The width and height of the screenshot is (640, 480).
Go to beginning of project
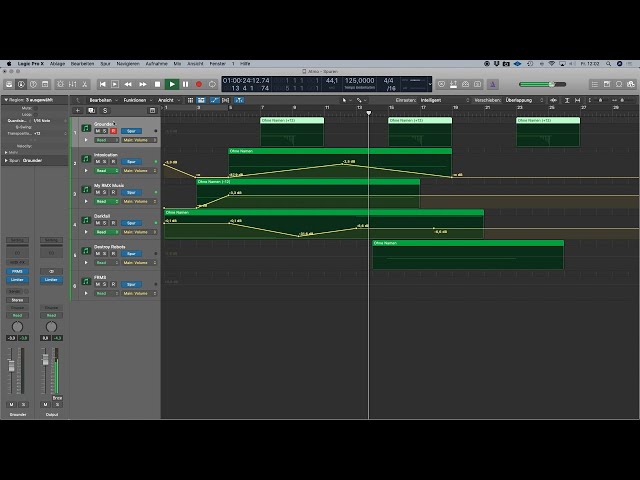(x=102, y=84)
